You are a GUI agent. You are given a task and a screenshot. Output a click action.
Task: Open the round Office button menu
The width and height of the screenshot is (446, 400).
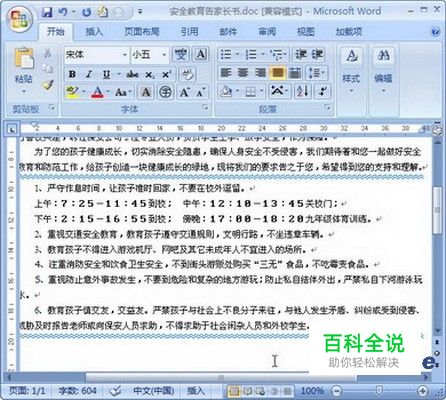[20, 18]
